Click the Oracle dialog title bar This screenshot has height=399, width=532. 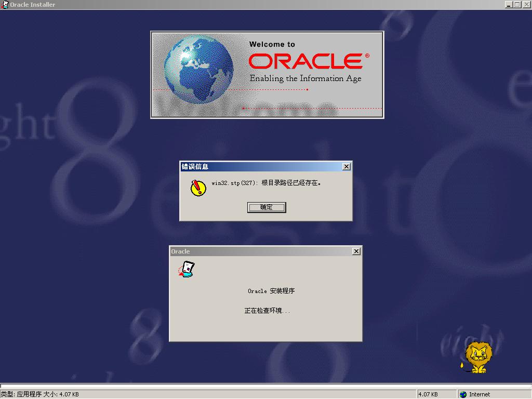click(x=265, y=251)
